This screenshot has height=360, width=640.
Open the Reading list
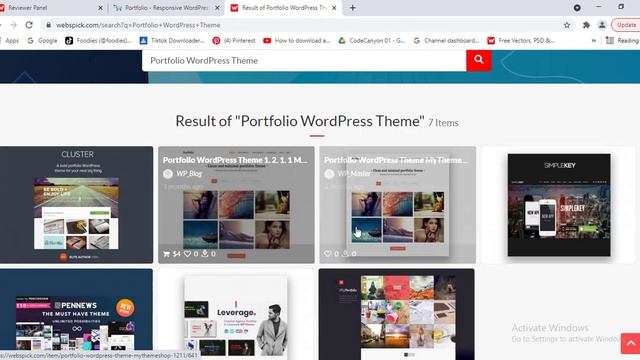(623, 40)
